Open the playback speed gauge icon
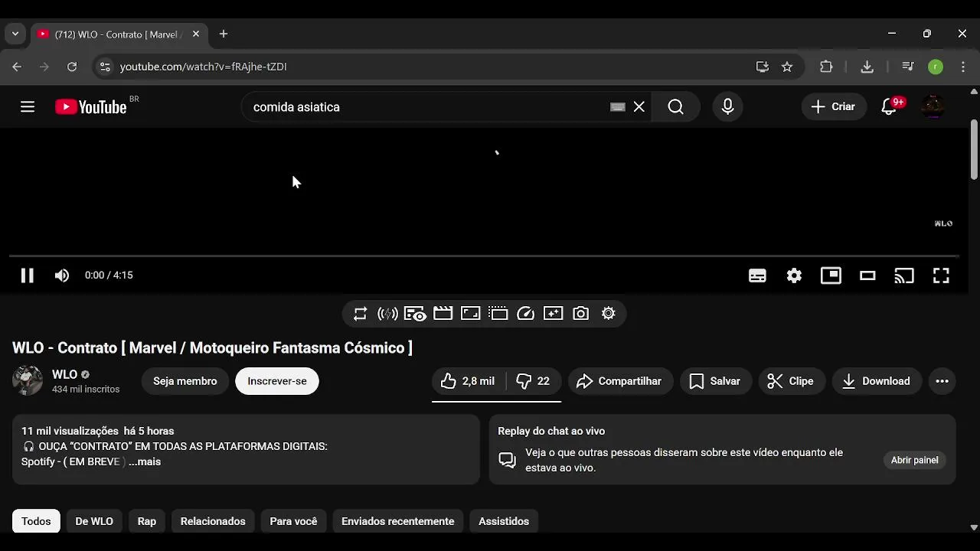The image size is (980, 551). coord(525,314)
